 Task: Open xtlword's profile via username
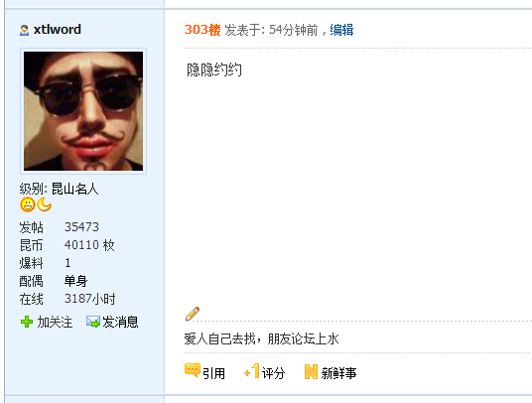pyautogui.click(x=57, y=30)
